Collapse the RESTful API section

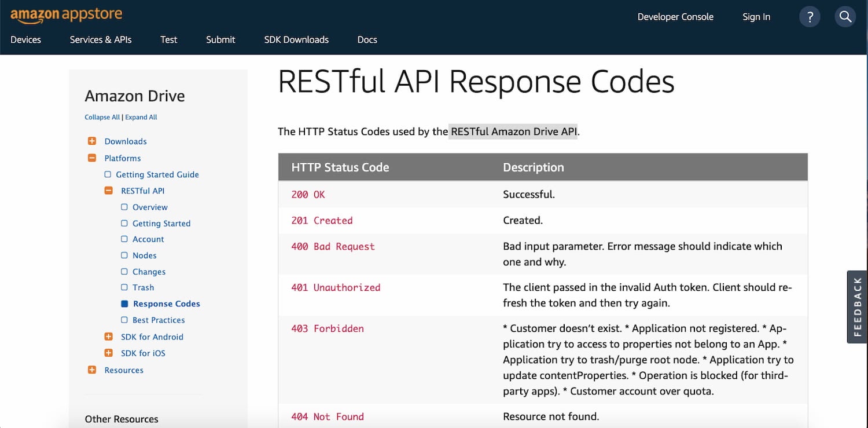[108, 190]
